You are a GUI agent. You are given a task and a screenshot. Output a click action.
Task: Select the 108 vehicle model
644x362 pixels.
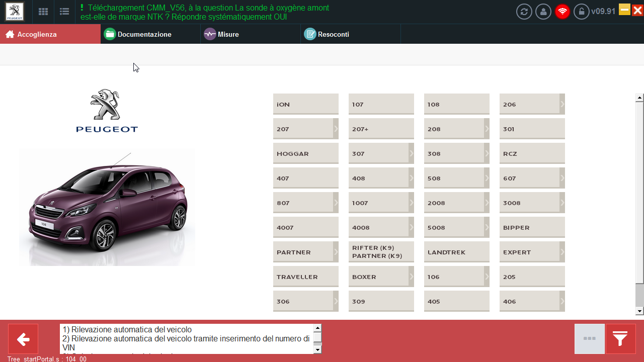point(457,104)
